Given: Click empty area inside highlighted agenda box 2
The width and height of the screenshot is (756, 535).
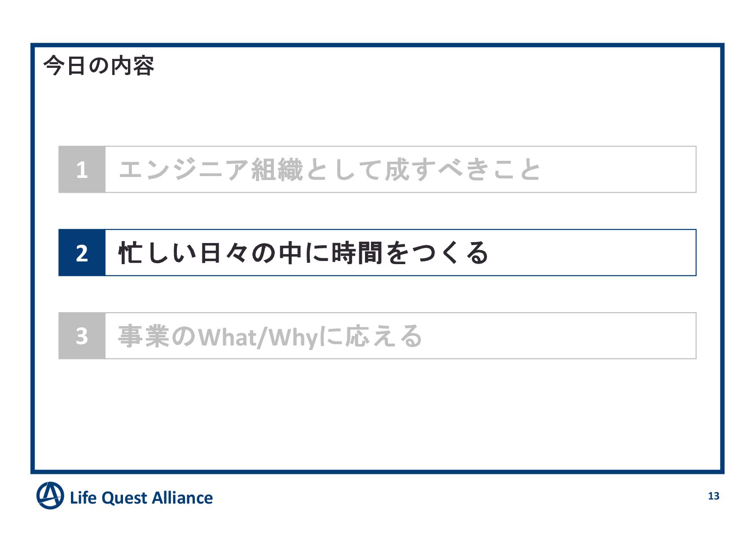Looking at the screenshot, I should click(x=593, y=253).
